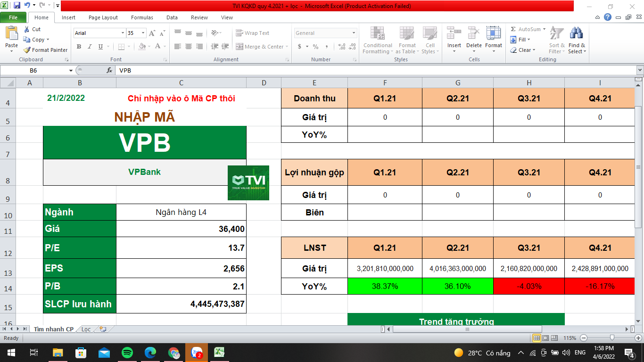Viewport: 644px width, 362px height.
Task: Click the Decrease Font Size icon
Action: [x=162, y=33]
